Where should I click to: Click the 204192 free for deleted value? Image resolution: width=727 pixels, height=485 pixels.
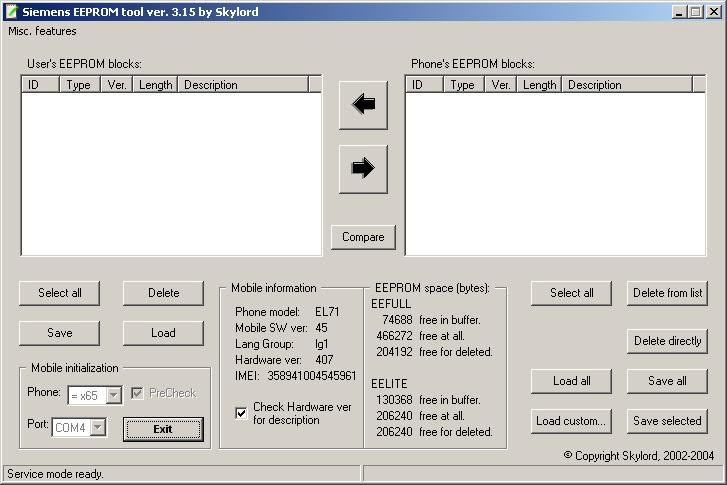click(394, 352)
